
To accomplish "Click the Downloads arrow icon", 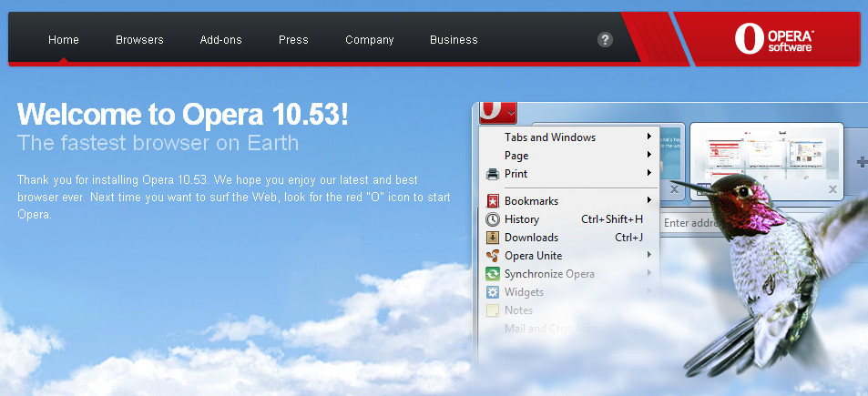I will [492, 238].
